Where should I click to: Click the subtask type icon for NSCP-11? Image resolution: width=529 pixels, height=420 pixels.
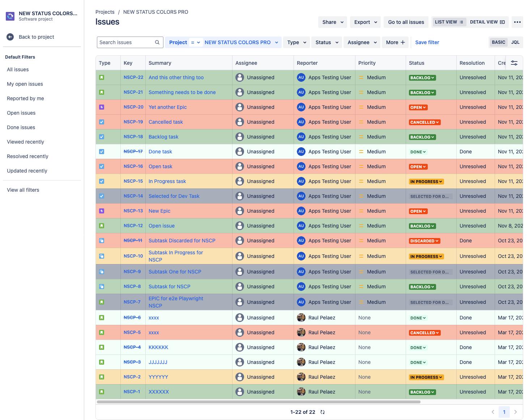point(102,241)
